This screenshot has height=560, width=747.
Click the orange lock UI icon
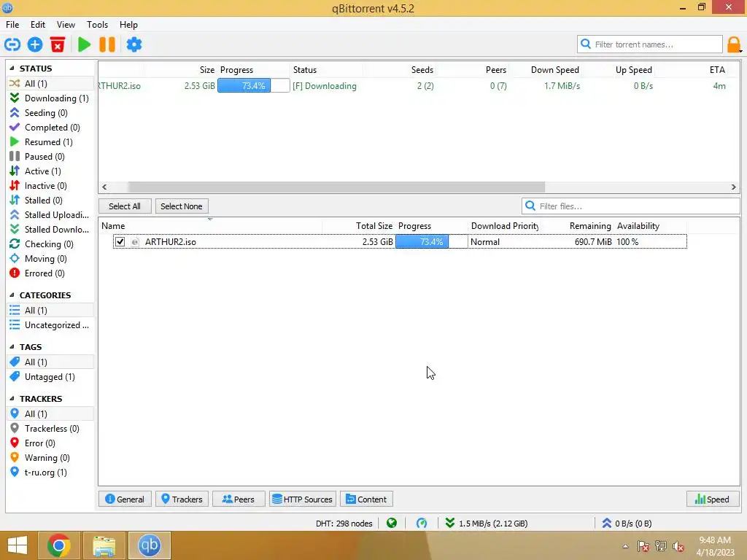pyautogui.click(x=734, y=44)
